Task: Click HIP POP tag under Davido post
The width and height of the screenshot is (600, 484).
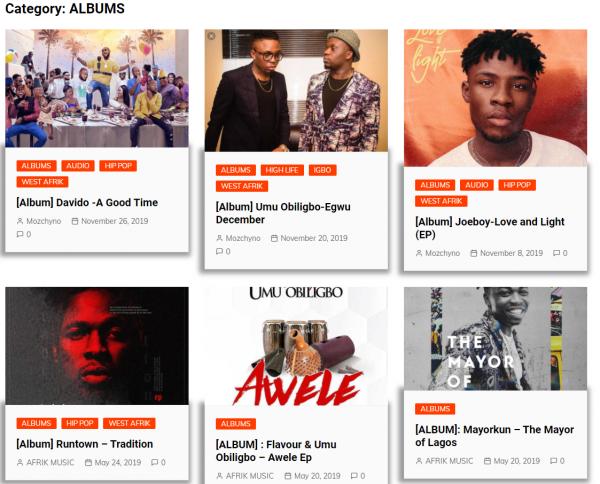Action: pyautogui.click(x=118, y=166)
